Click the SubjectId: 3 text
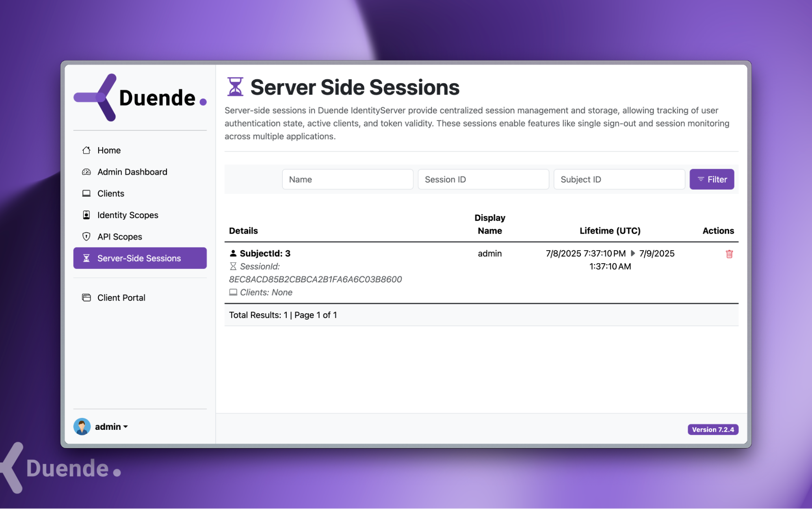 (265, 253)
